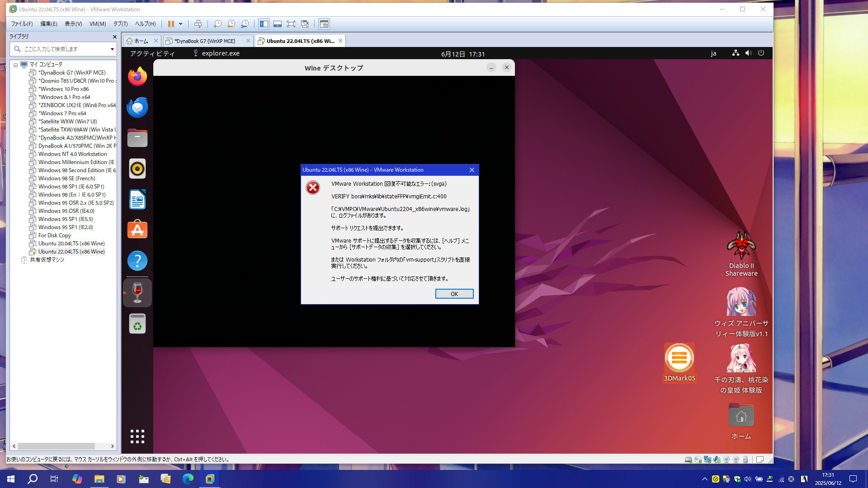Screen dimensions: 868x488
Task: Minimize the Wine デスクトップ window
Action: (491, 67)
